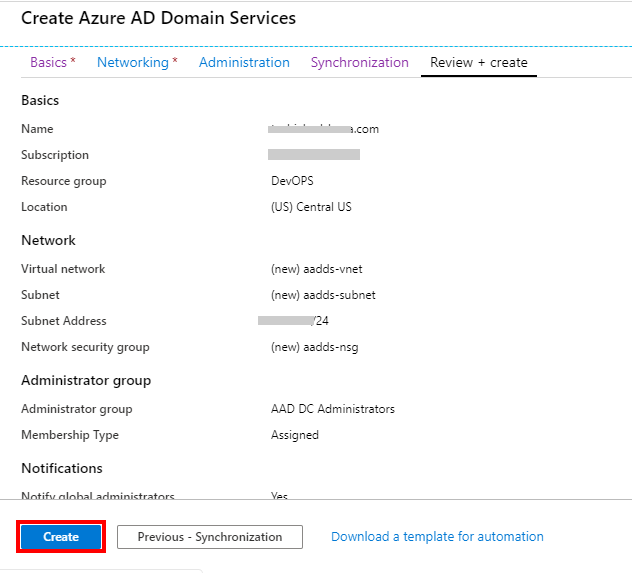The image size is (632, 573).
Task: Select the Notifications section heading
Action: 62,468
